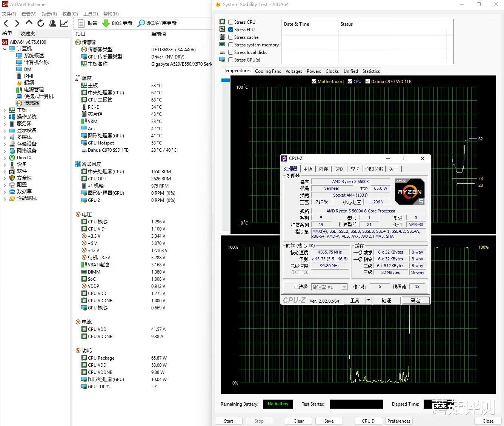The image size is (504, 426).
Task: Click the DirectX sidebar icon
Action: (12, 157)
